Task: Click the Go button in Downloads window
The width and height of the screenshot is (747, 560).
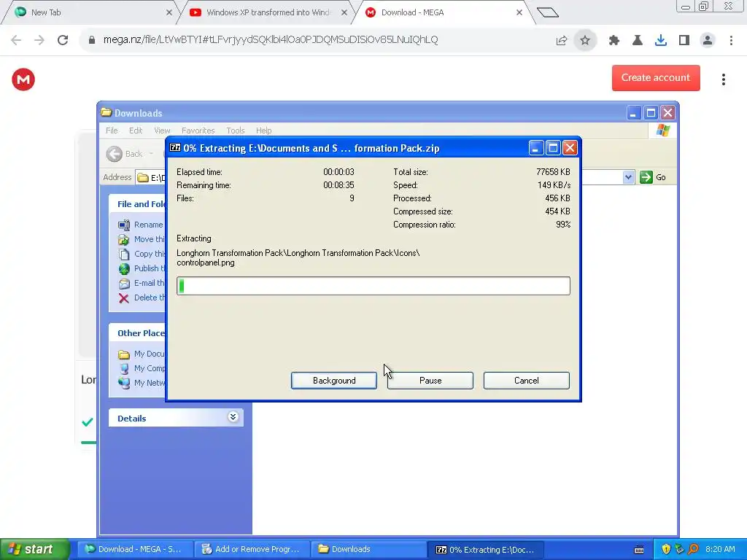Action: click(653, 177)
